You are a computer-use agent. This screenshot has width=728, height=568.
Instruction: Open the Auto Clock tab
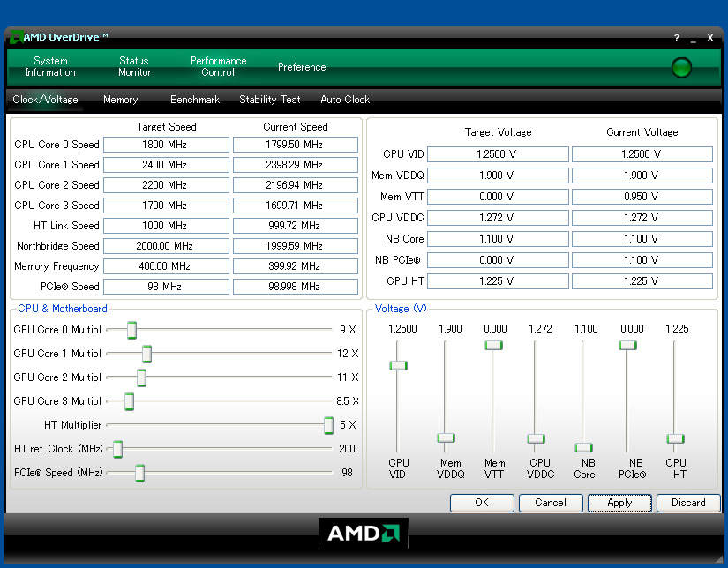click(345, 100)
